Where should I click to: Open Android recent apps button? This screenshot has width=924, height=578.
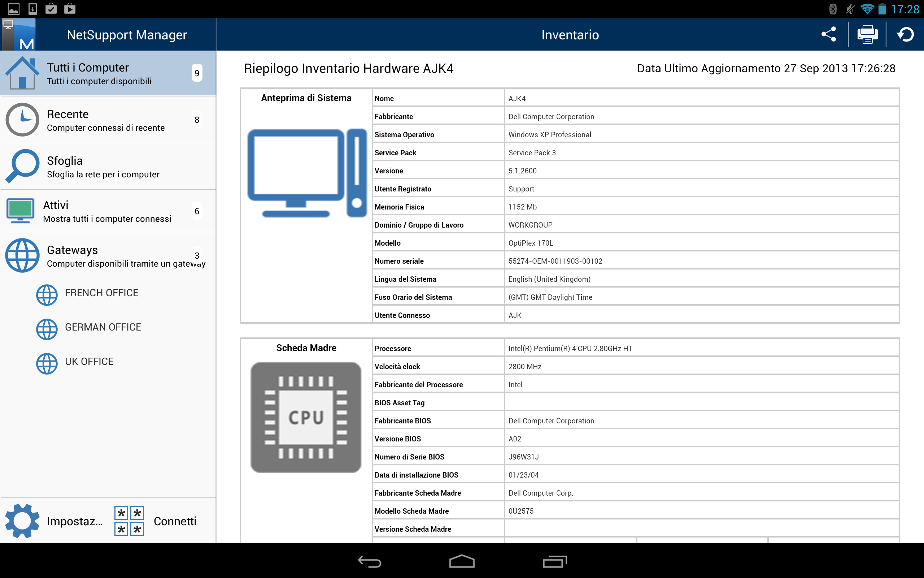coord(554,561)
